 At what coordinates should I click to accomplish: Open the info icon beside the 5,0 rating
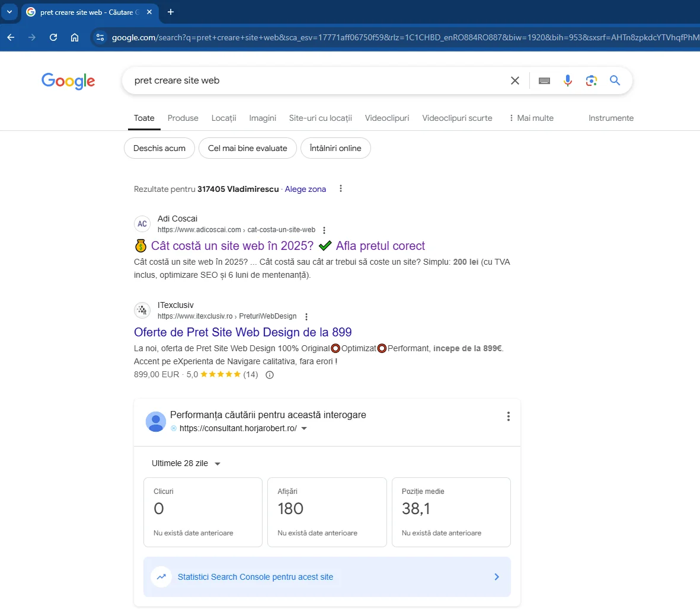(270, 375)
